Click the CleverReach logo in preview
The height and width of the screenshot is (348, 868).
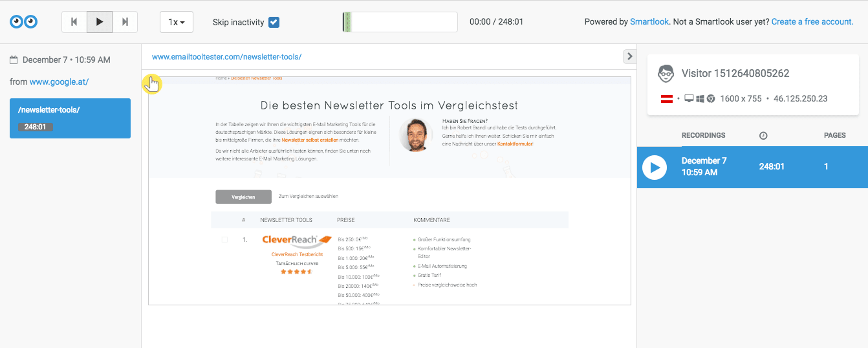(x=297, y=241)
